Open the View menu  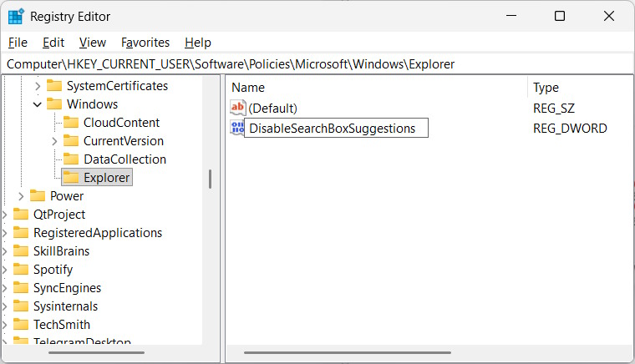coord(92,43)
